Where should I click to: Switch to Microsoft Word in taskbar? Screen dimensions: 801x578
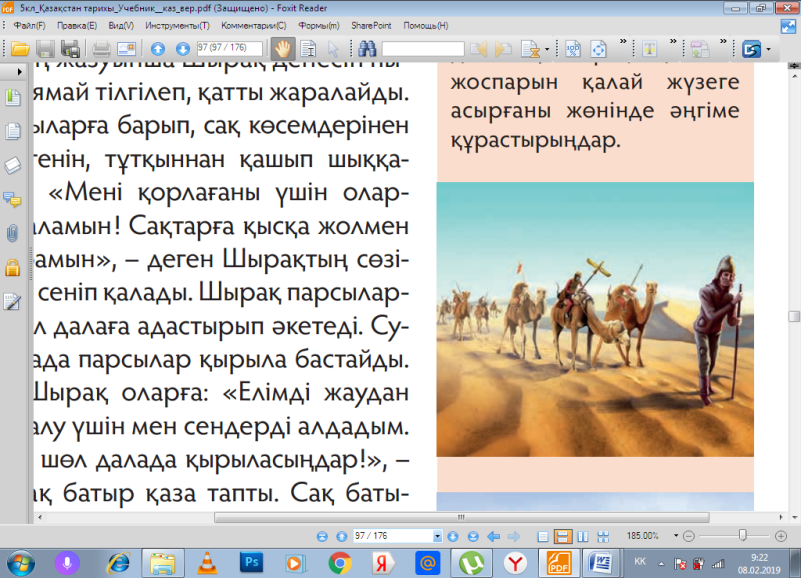[600, 563]
